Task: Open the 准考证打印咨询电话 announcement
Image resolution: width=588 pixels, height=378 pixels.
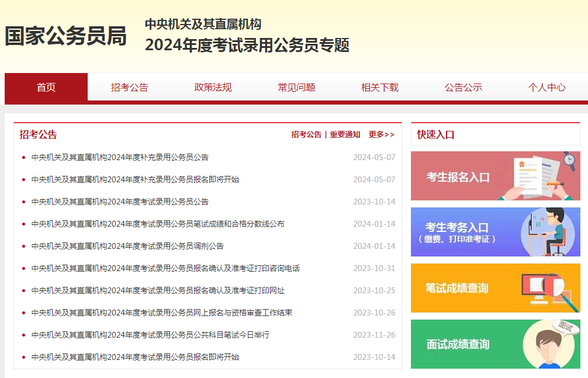Action: point(165,268)
